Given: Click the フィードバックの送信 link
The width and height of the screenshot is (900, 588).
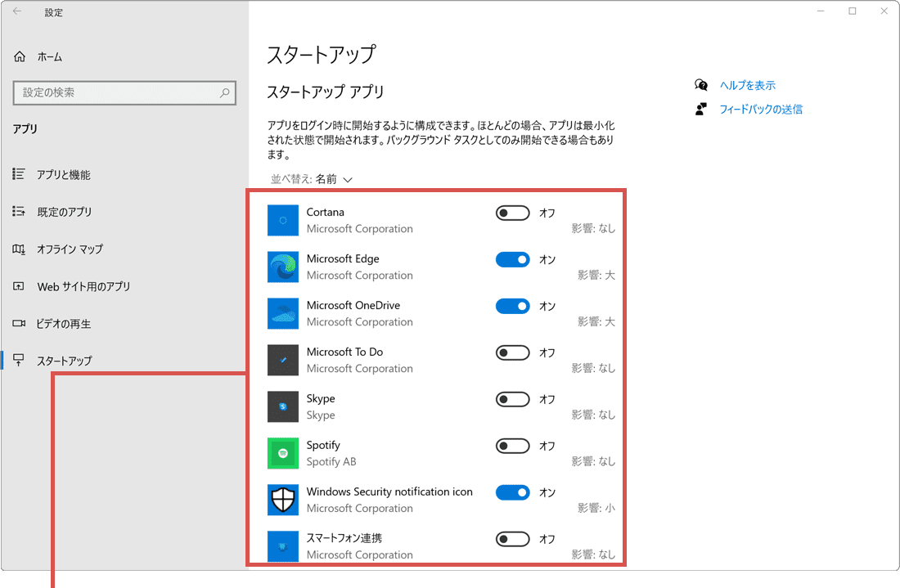Looking at the screenshot, I should pos(760,109).
